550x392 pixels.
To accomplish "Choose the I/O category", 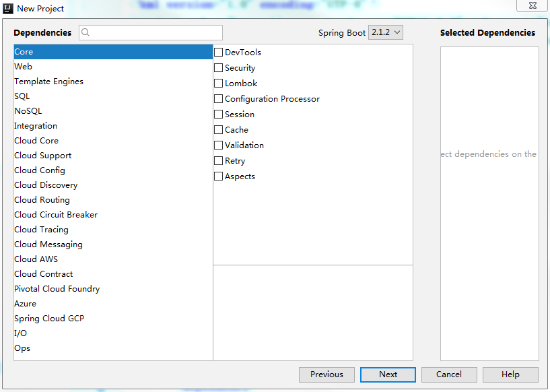I will [113, 333].
